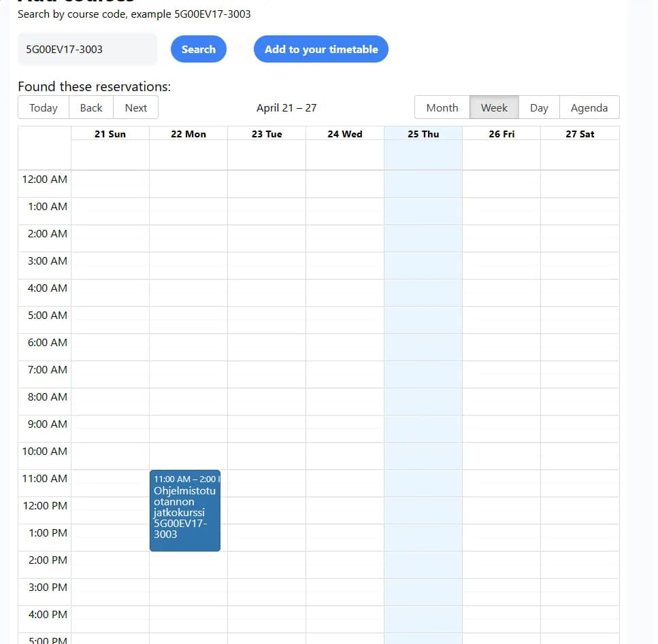Click Add to your timetable button

tap(321, 49)
